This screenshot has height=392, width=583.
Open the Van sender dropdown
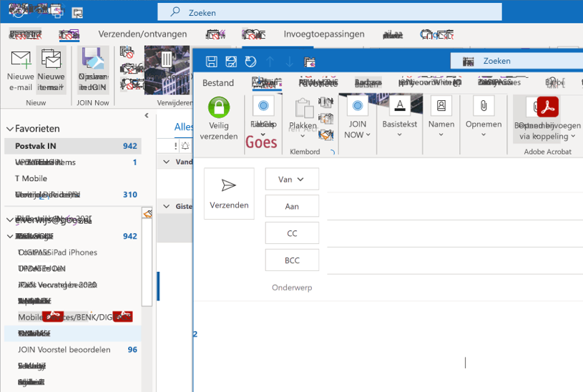tap(292, 180)
